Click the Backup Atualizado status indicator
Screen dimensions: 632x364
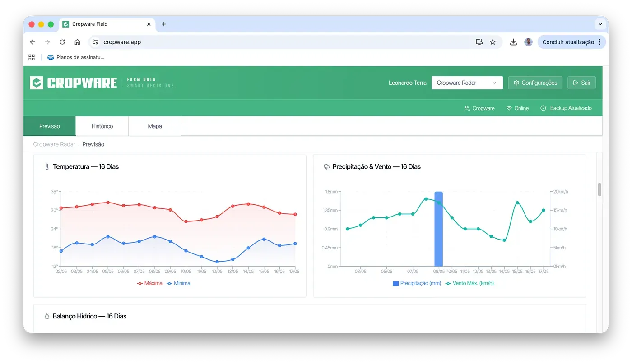pos(566,108)
